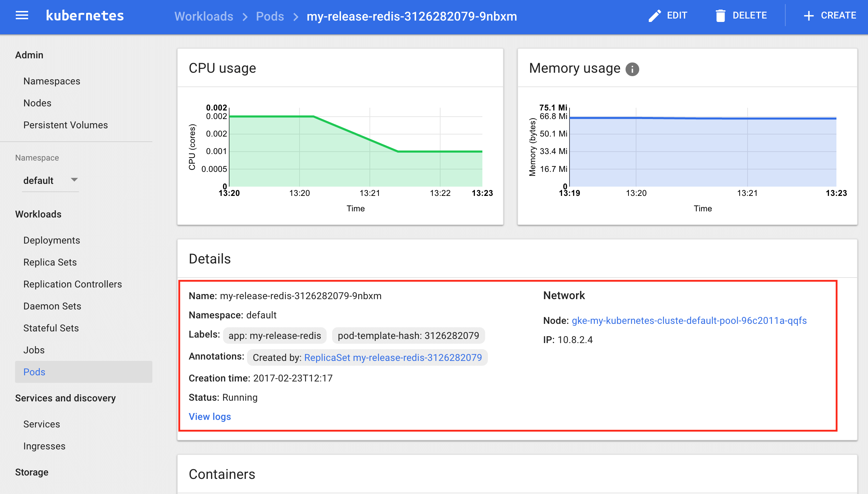868x494 pixels.
Task: Click the Edit pencil icon
Action: (x=655, y=15)
